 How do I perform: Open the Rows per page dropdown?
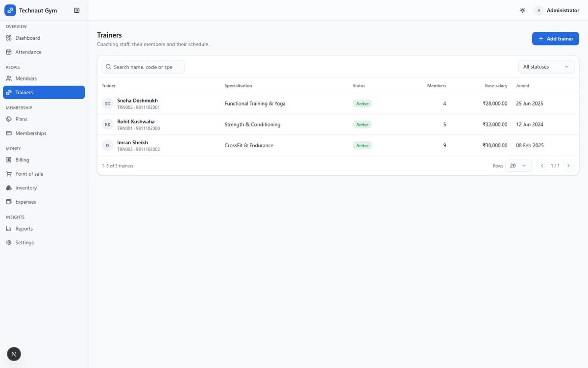[x=518, y=166]
